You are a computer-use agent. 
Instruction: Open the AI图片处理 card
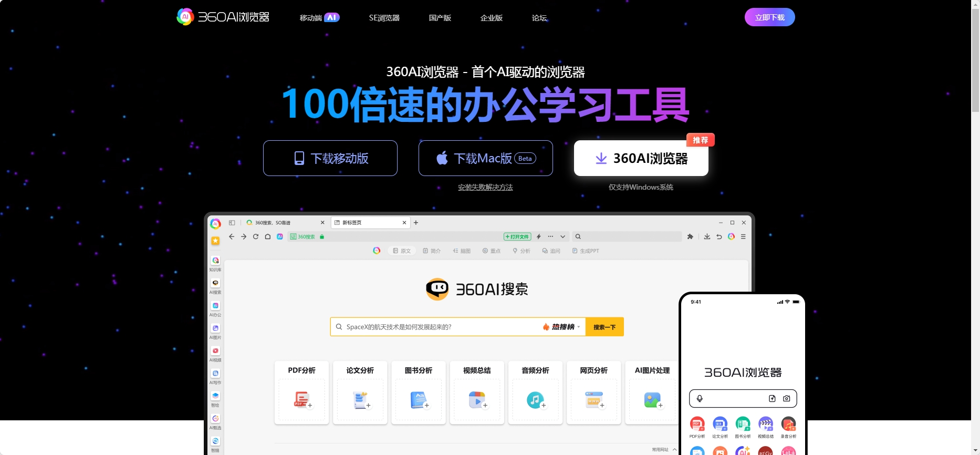[x=652, y=392]
